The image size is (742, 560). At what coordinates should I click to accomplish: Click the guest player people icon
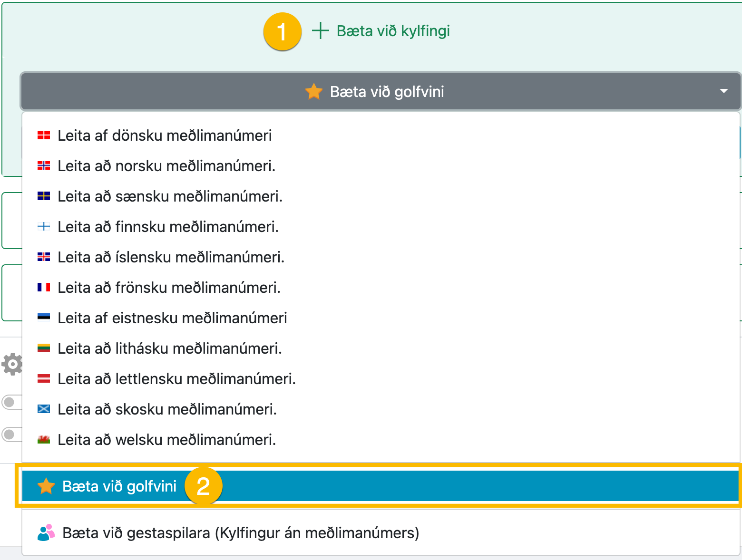(x=46, y=533)
